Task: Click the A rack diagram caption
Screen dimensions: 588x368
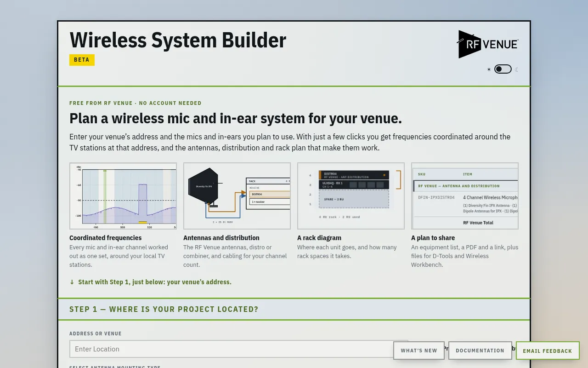Action: (319, 238)
